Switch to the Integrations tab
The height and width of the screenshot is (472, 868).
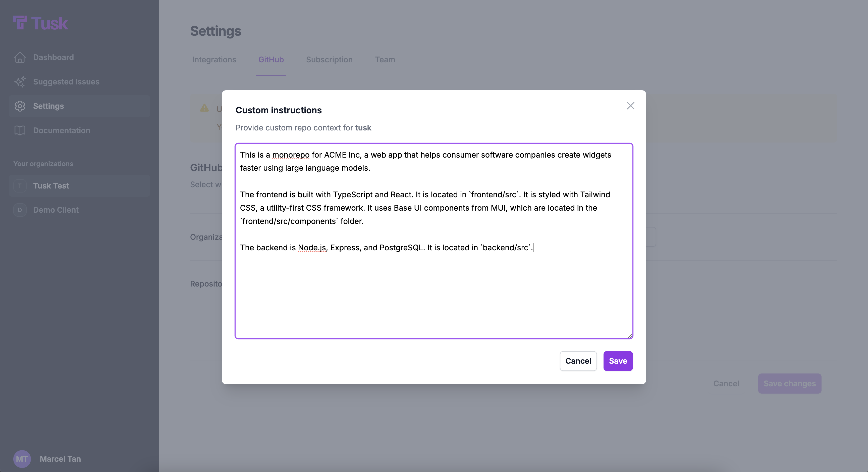pyautogui.click(x=214, y=60)
